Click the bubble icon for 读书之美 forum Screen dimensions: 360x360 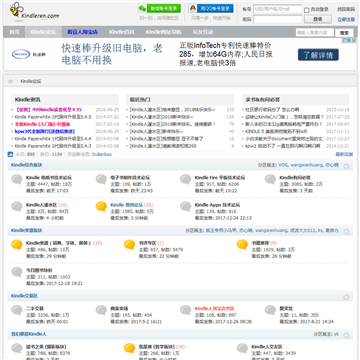point(17,349)
